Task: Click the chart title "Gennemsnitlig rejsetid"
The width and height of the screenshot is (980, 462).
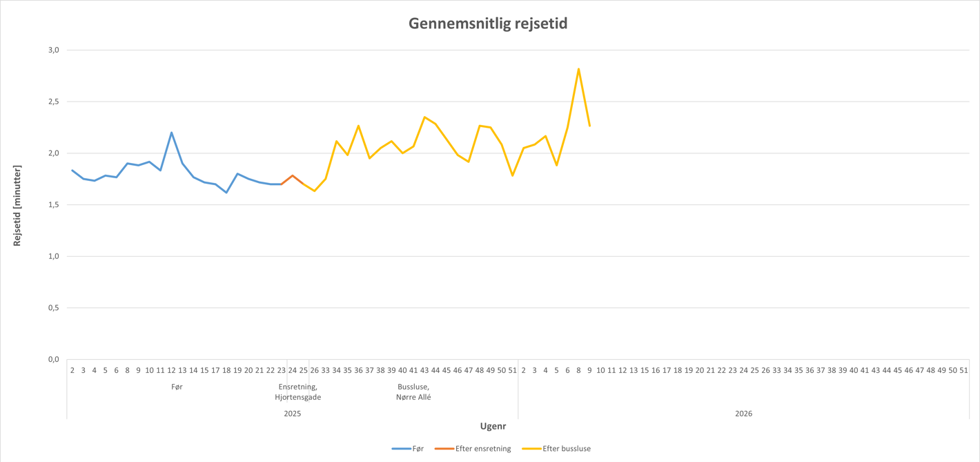Action: 488,24
